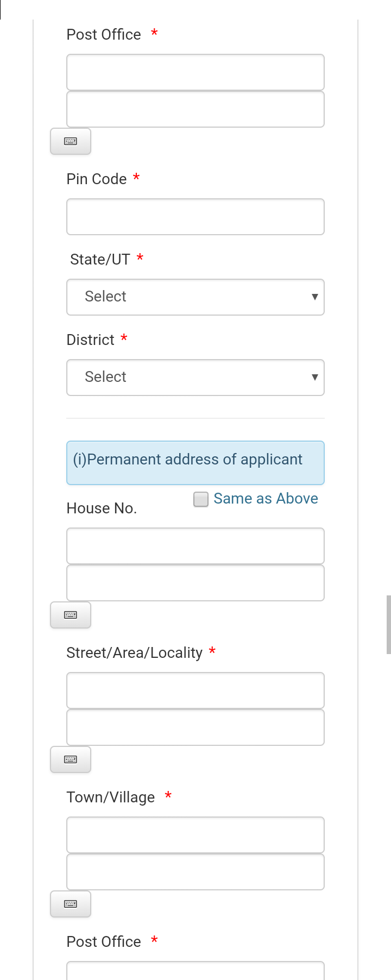The height and width of the screenshot is (980, 391).
Task: Click the Same as Above link text
Action: tap(266, 499)
